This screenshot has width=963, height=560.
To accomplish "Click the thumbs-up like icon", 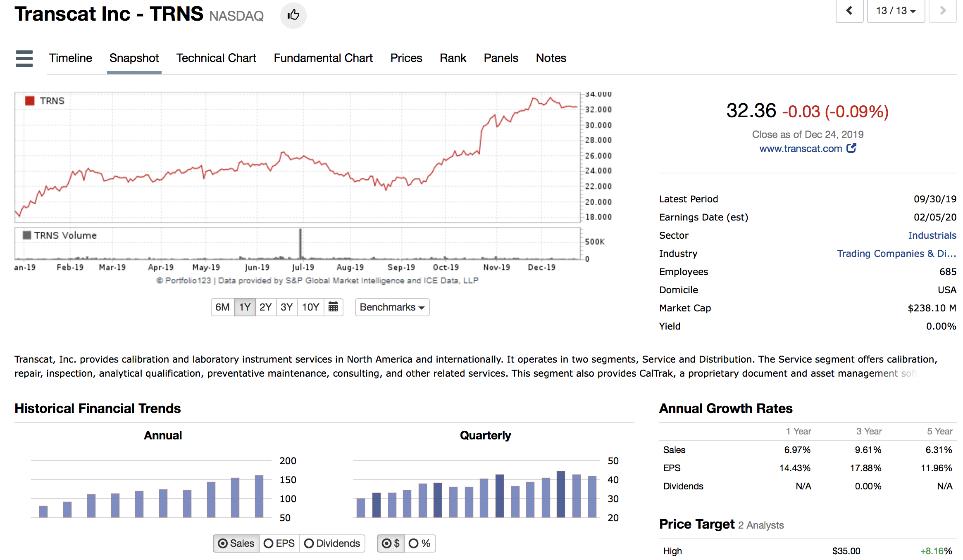I will click(x=293, y=15).
